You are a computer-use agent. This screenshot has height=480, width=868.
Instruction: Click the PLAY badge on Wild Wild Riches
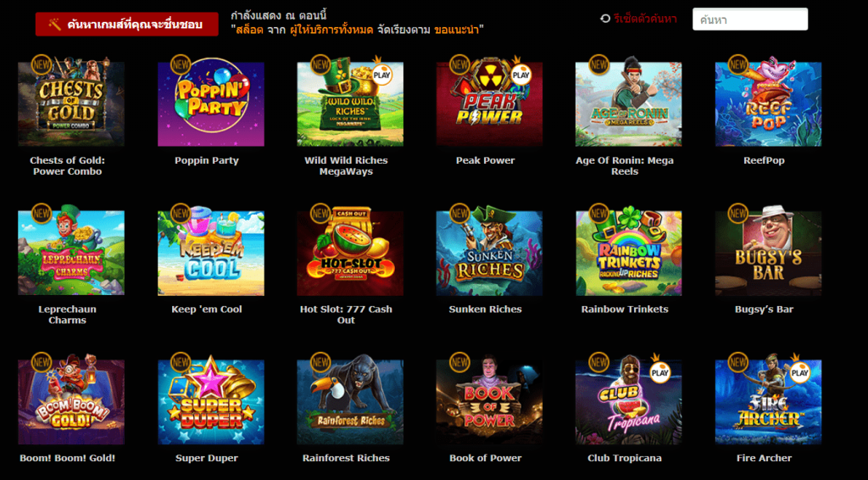pos(381,75)
